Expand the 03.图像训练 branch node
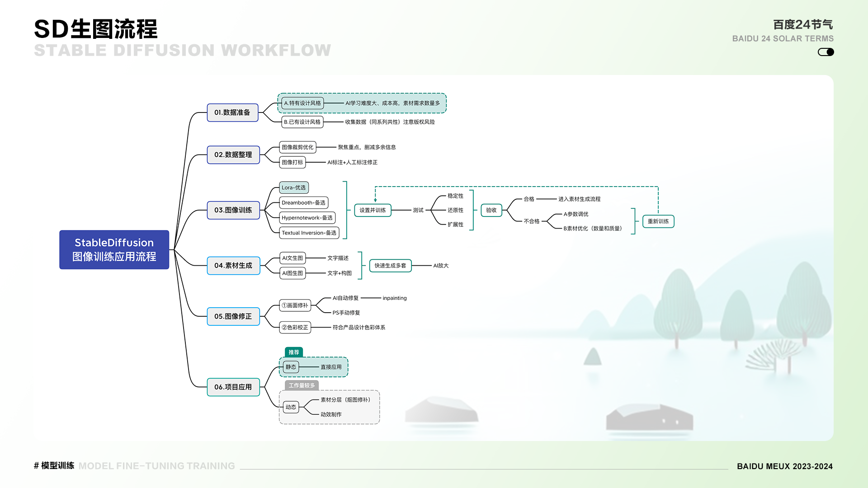Image resolution: width=868 pixels, height=488 pixels. coord(233,210)
